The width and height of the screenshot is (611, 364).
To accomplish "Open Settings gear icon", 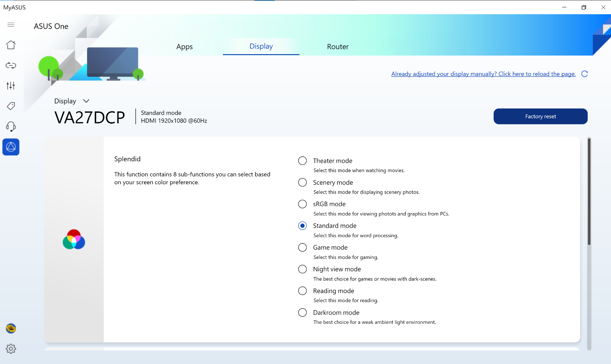I will [x=11, y=349].
